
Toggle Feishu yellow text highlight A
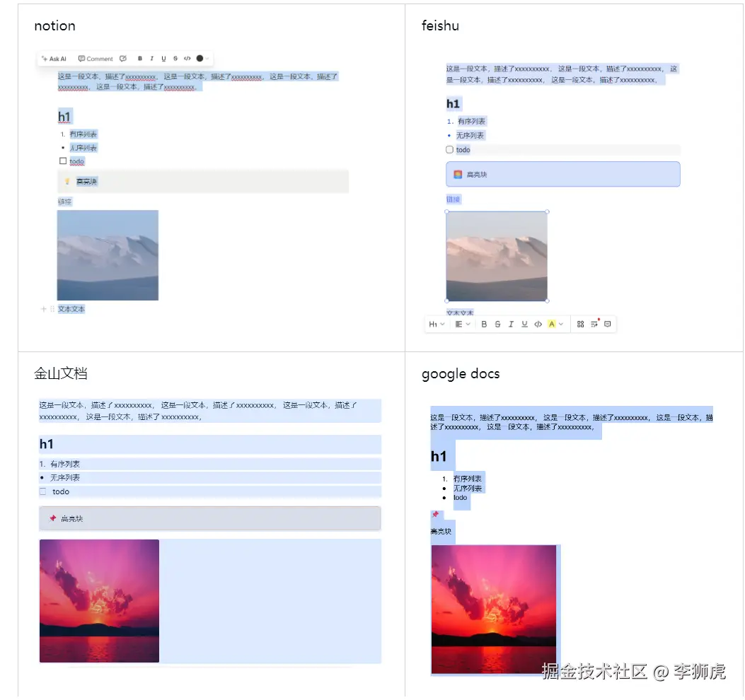coord(552,325)
